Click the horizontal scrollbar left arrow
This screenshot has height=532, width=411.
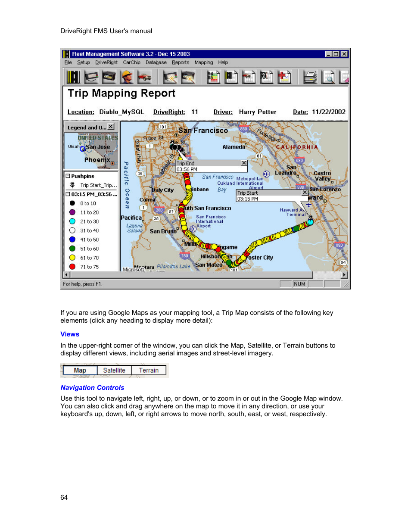[x=66, y=275]
